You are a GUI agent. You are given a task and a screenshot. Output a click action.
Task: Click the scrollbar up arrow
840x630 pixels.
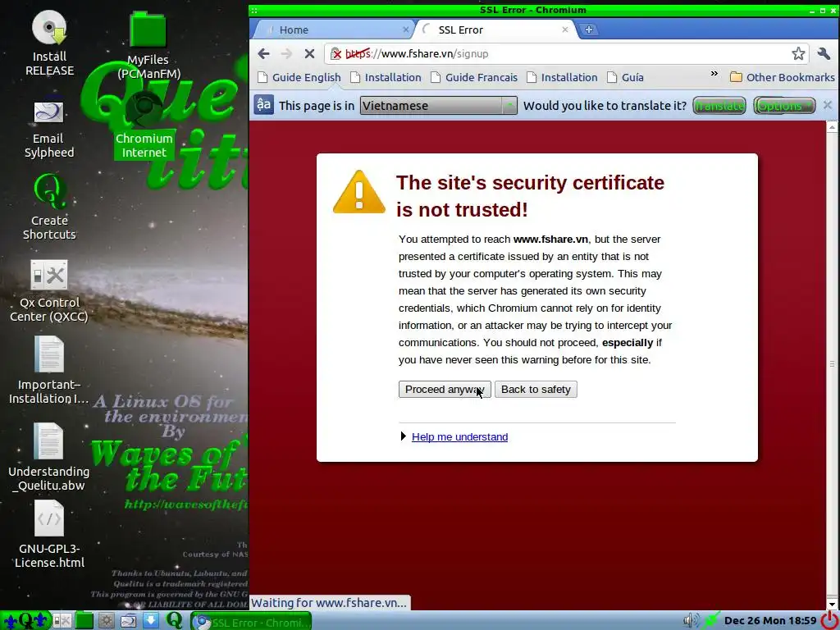tap(832, 127)
